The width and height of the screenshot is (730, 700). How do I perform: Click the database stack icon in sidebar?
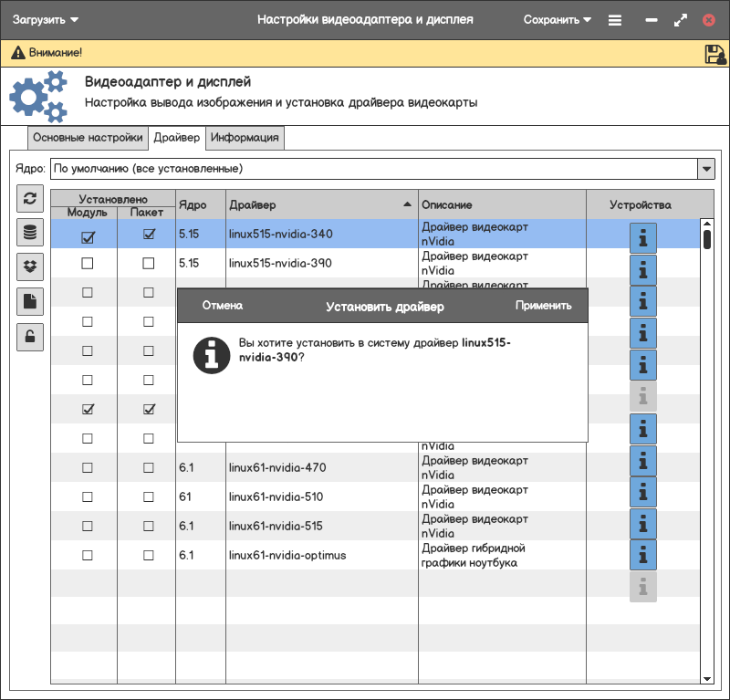(x=30, y=233)
